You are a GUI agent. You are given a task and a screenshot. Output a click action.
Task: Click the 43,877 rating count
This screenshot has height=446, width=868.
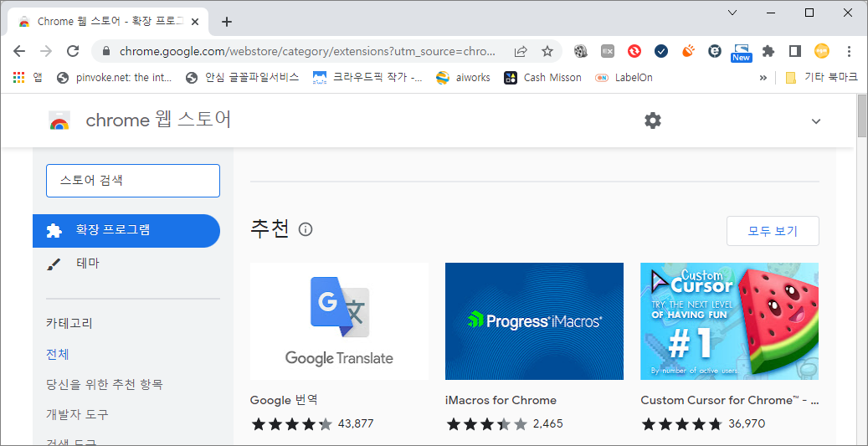(x=356, y=424)
